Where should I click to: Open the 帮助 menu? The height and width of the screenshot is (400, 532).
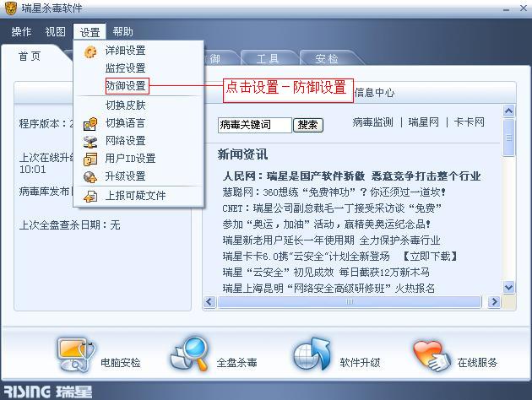tap(122, 31)
